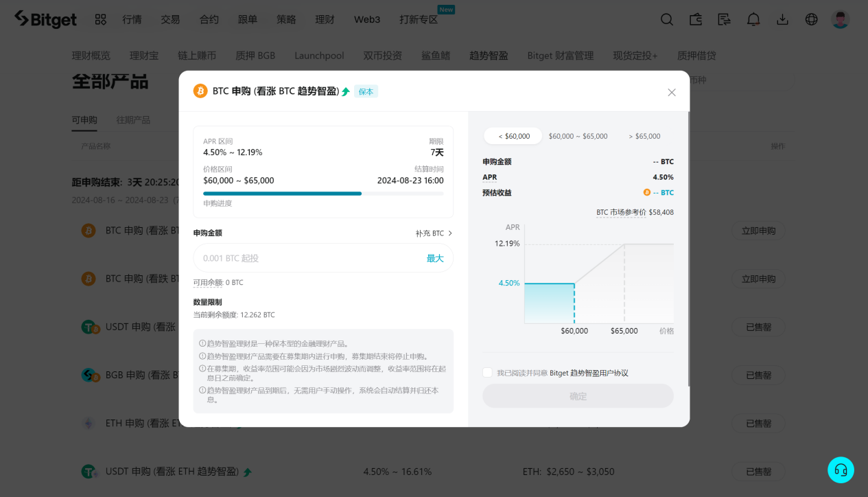Click 立即申购 for bullish BTC product
The height and width of the screenshot is (497, 868).
pos(758,231)
